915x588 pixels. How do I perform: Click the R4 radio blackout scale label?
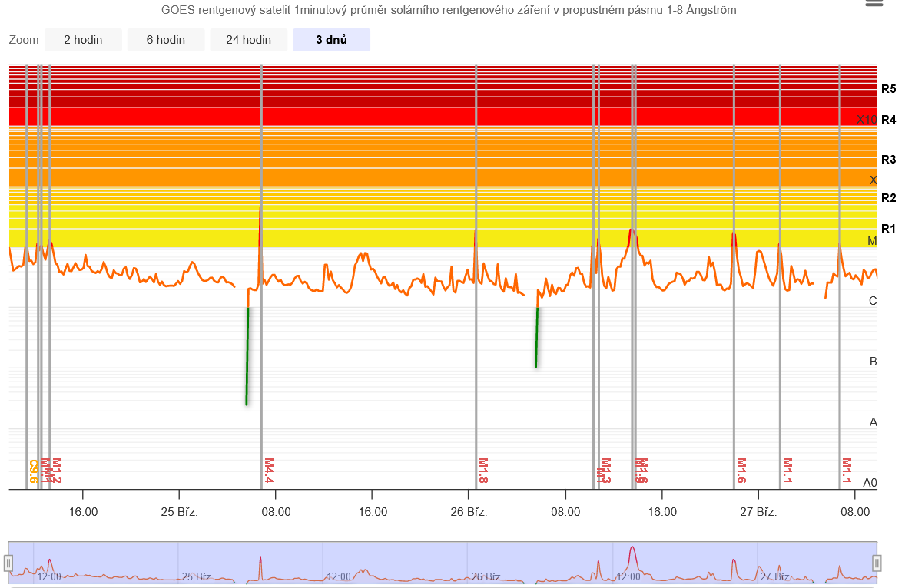(x=888, y=120)
